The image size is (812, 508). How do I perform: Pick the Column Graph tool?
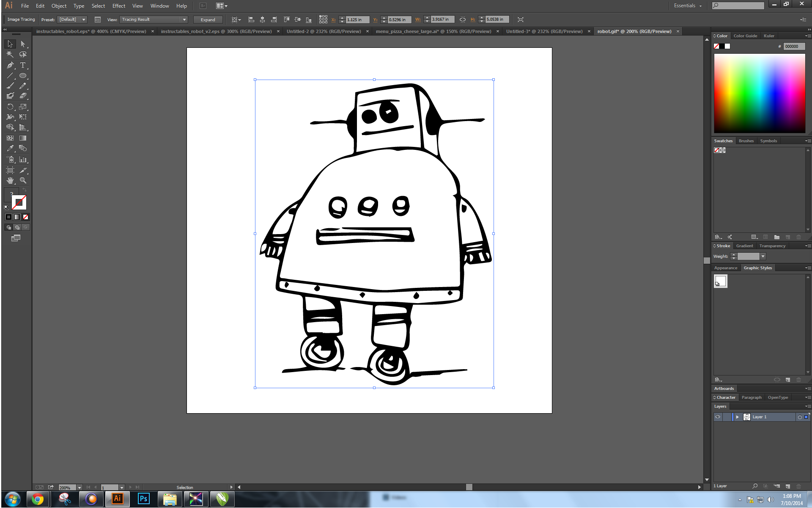point(23,160)
